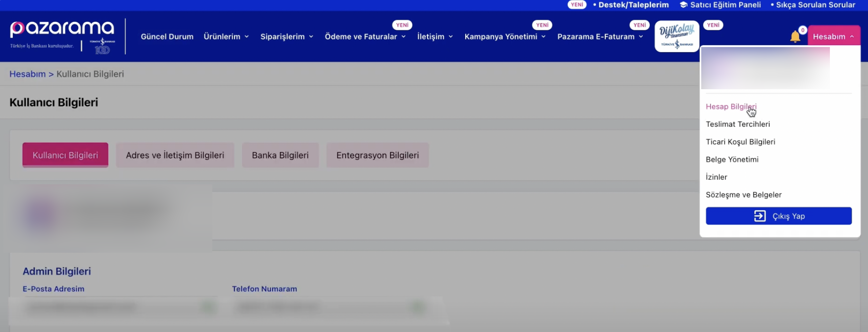Expand the Ürünlerim dropdown menu
868x332 pixels.
point(226,37)
